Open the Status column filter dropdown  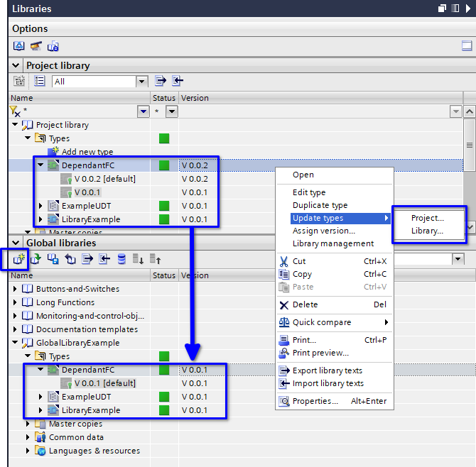click(x=171, y=111)
